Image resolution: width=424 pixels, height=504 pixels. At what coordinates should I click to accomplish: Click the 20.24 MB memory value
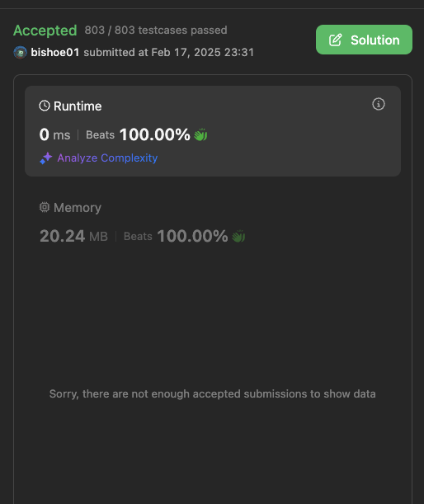click(x=73, y=236)
